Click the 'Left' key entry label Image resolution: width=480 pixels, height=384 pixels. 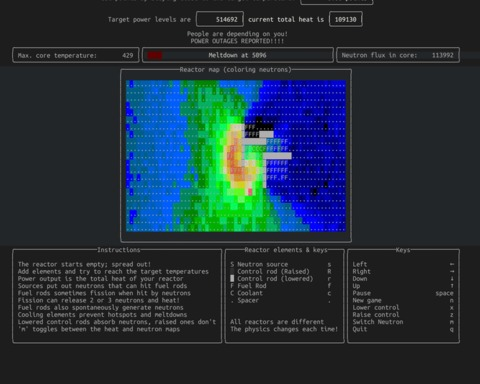pos(360,264)
